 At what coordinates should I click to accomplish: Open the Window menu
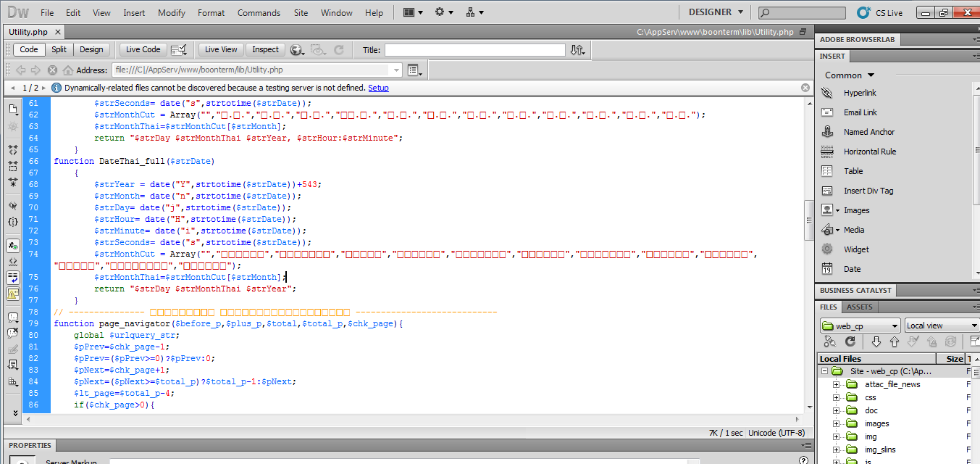point(337,12)
